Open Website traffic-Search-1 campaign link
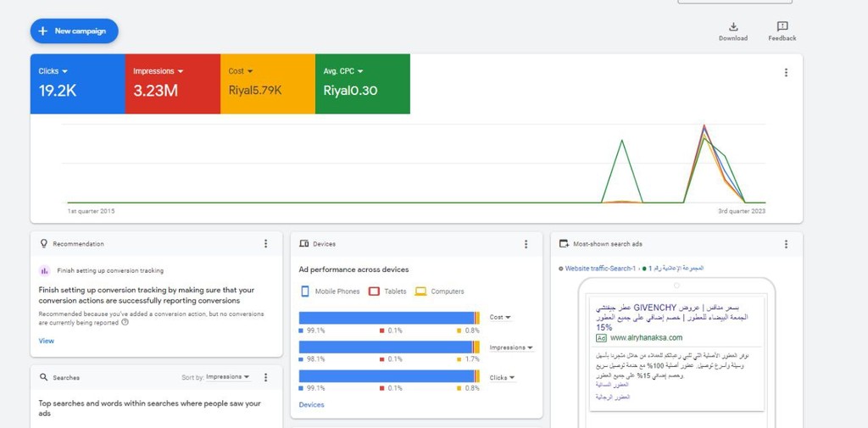 click(600, 269)
